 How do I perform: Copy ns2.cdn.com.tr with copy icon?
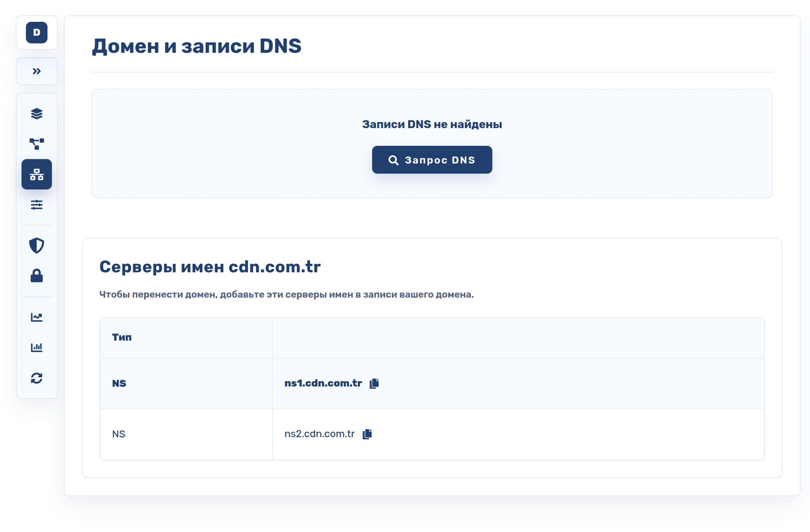coord(368,434)
